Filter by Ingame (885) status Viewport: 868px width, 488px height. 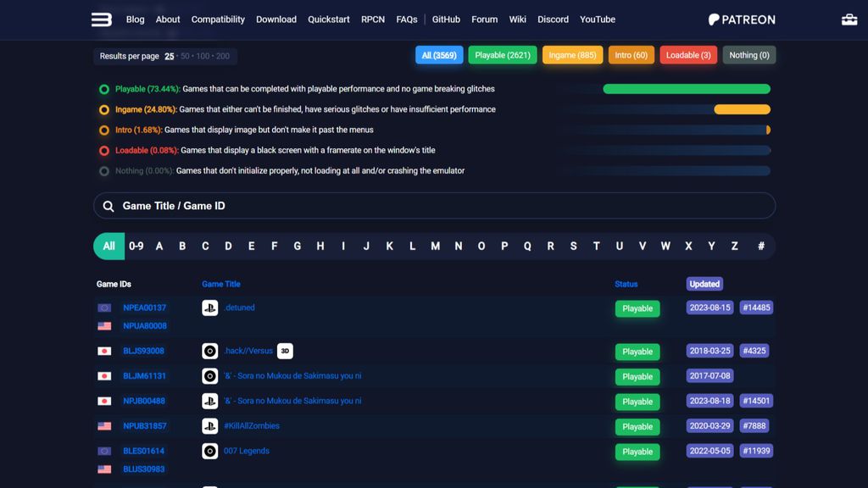click(x=572, y=55)
